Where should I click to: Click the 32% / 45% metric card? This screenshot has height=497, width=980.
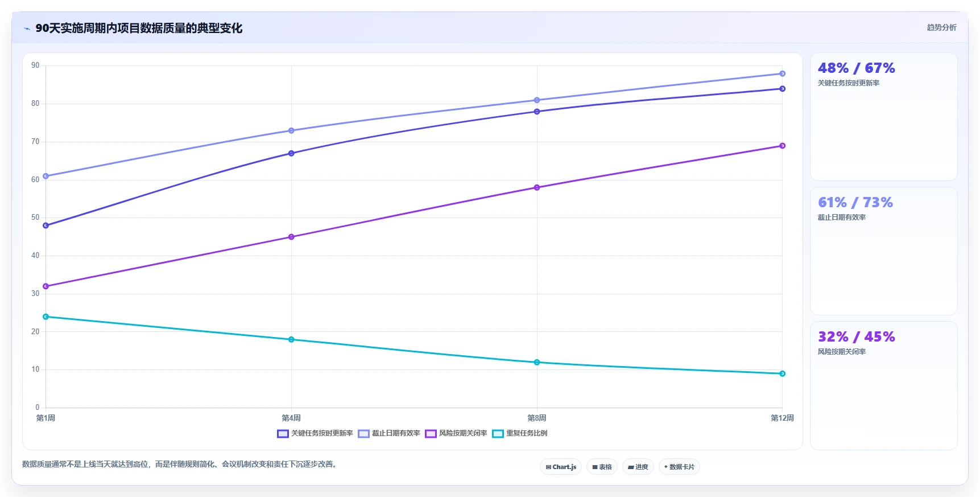(883, 385)
